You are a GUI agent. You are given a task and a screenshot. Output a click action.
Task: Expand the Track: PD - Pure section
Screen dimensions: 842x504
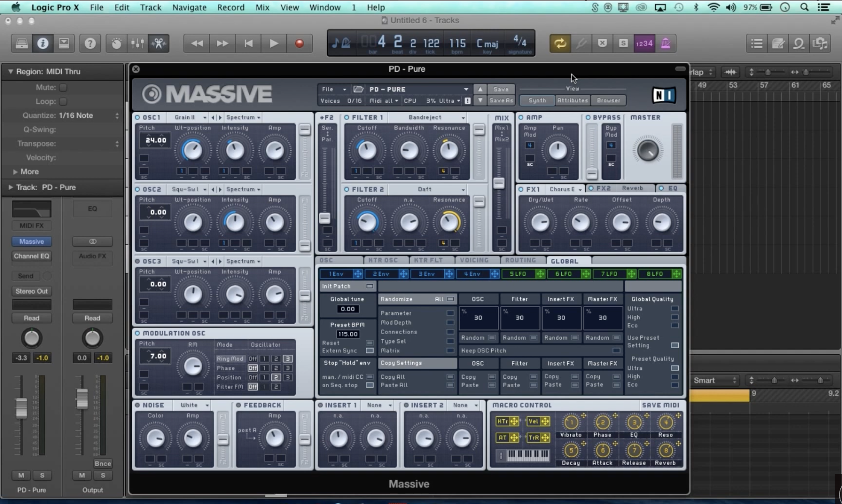coord(10,187)
